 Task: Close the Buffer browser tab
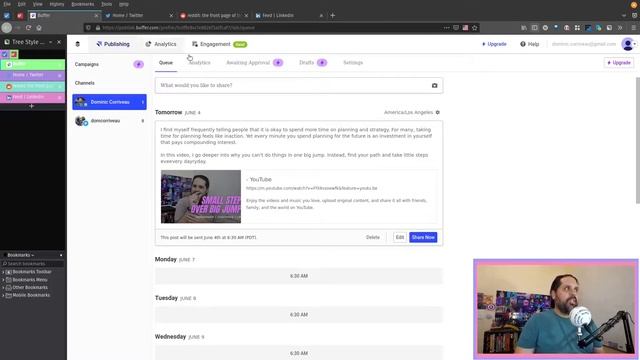click(x=96, y=16)
